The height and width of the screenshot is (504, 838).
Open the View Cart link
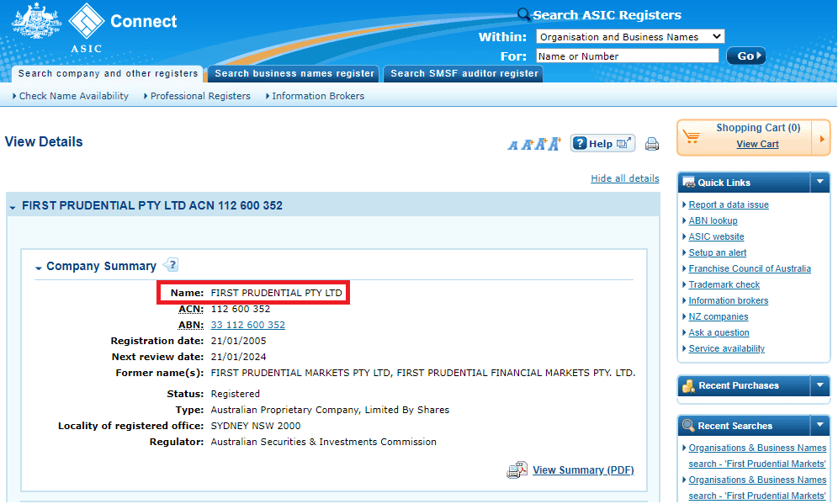click(757, 145)
